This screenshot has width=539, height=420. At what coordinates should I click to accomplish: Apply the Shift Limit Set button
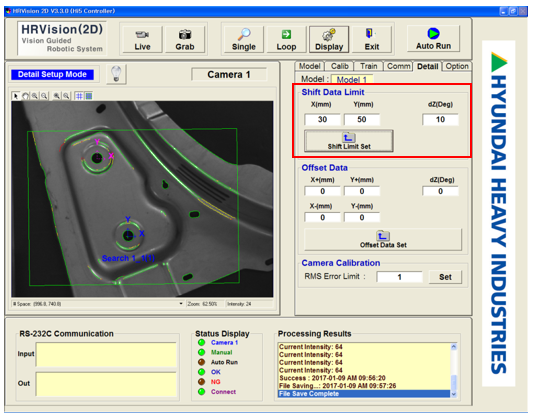[349, 141]
